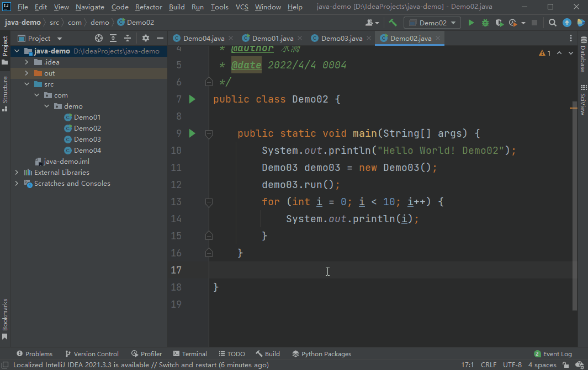Open Search Everywhere magnifier icon
588x370 pixels.
(x=552, y=23)
